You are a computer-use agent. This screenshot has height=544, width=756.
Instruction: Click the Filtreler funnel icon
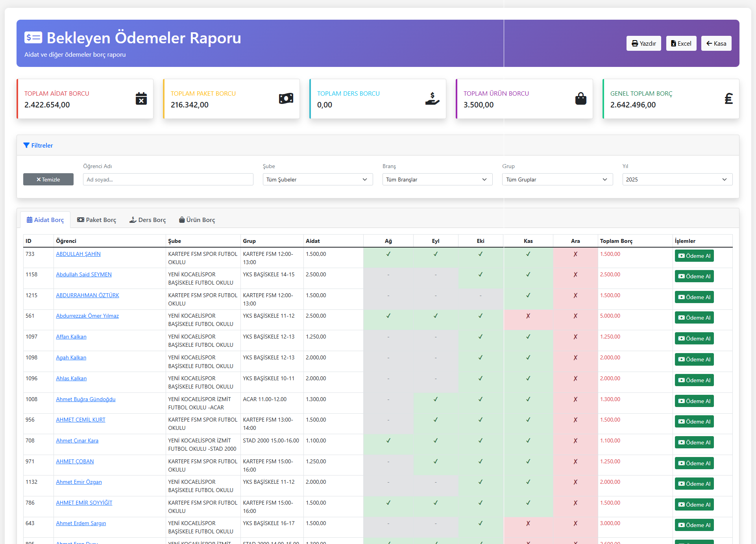[26, 145]
